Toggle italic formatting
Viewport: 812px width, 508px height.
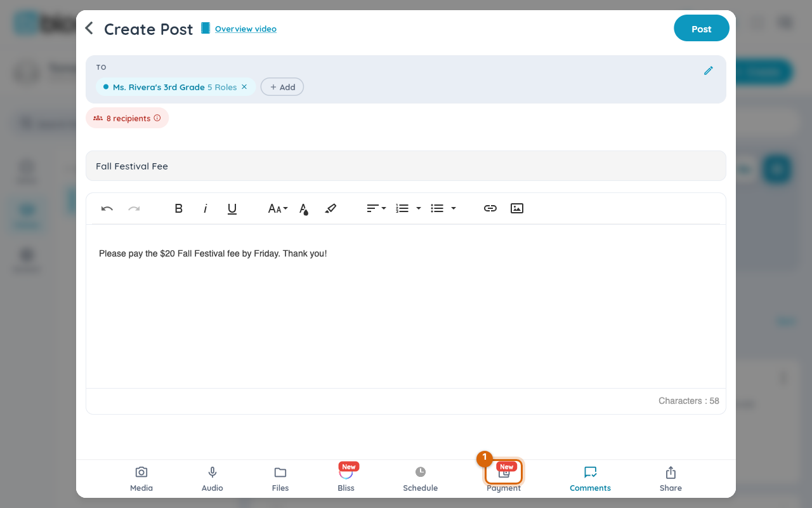pyautogui.click(x=206, y=208)
